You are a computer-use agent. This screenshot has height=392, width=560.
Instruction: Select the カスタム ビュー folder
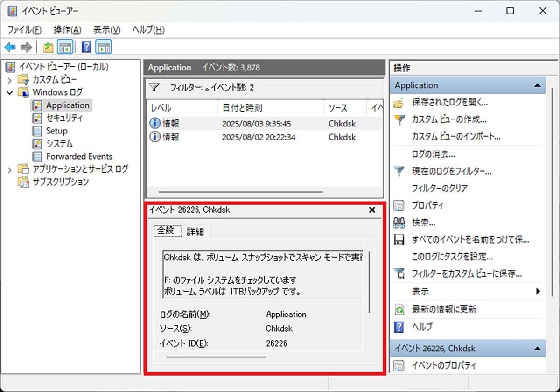pyautogui.click(x=54, y=79)
